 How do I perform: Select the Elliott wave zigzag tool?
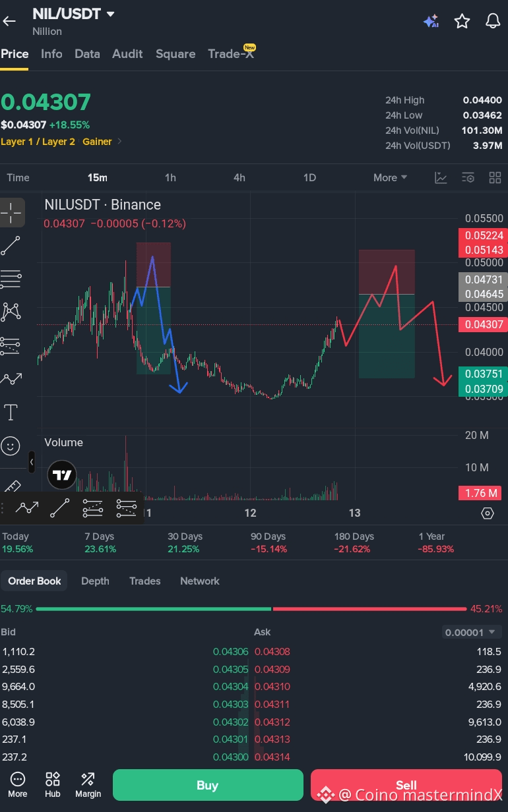[x=11, y=379]
